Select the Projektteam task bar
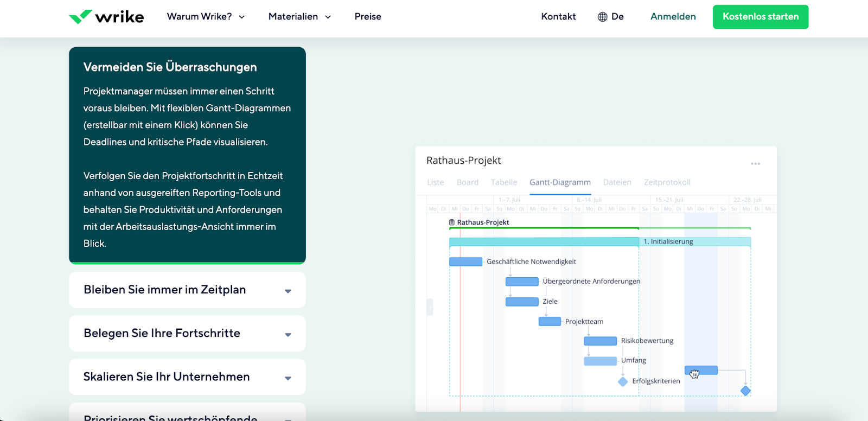Screen dimensions: 868x421 pyautogui.click(x=550, y=322)
